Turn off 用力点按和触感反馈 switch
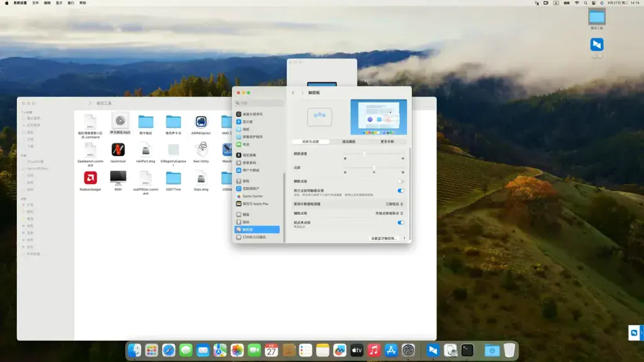Image resolution: width=644 pixels, height=362 pixels. tap(401, 190)
